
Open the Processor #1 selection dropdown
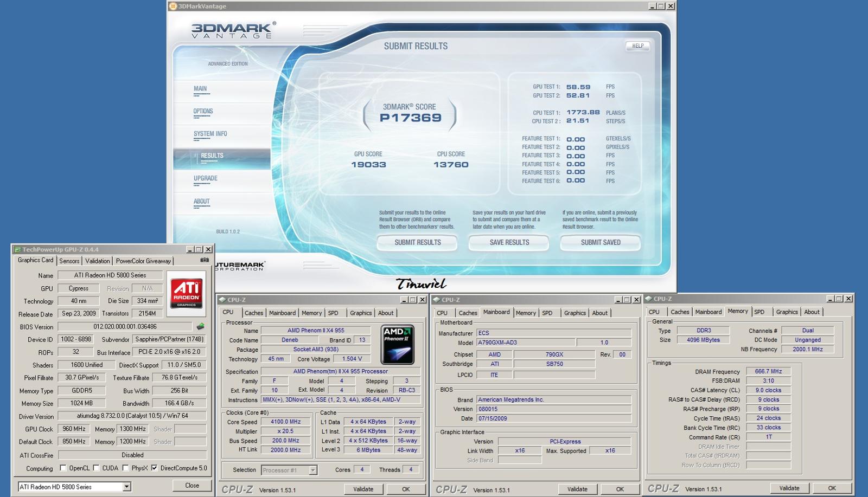[313, 470]
